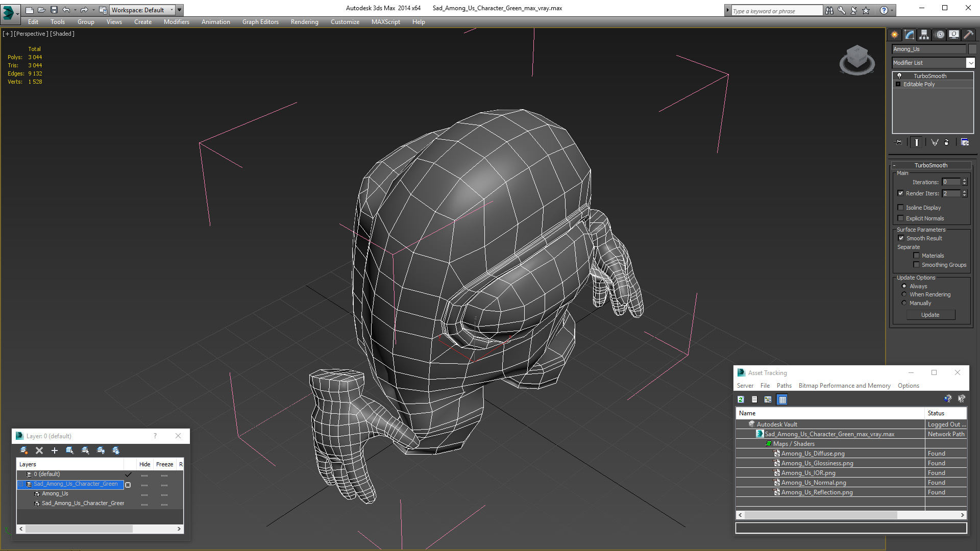This screenshot has height=551, width=980.
Task: Switch to the Modify command panel tab
Action: pyautogui.click(x=910, y=35)
